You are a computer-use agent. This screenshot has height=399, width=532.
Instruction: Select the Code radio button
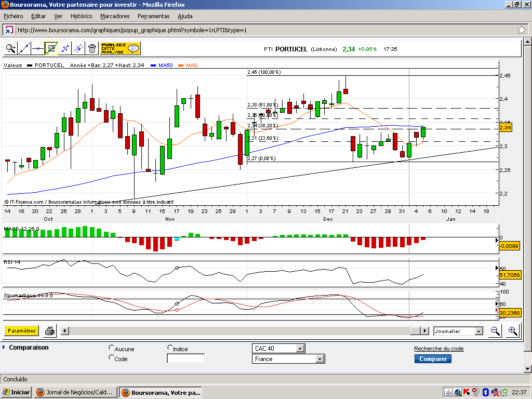pyautogui.click(x=111, y=357)
